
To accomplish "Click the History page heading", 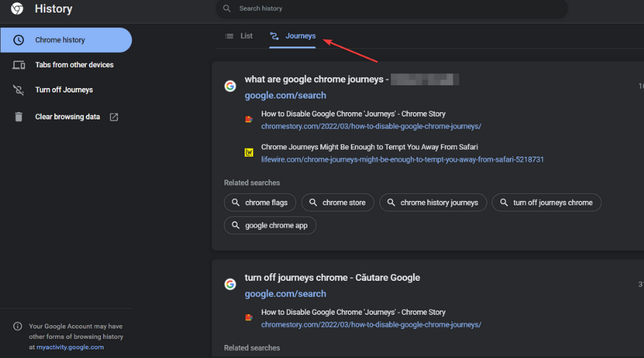I will point(54,9).
